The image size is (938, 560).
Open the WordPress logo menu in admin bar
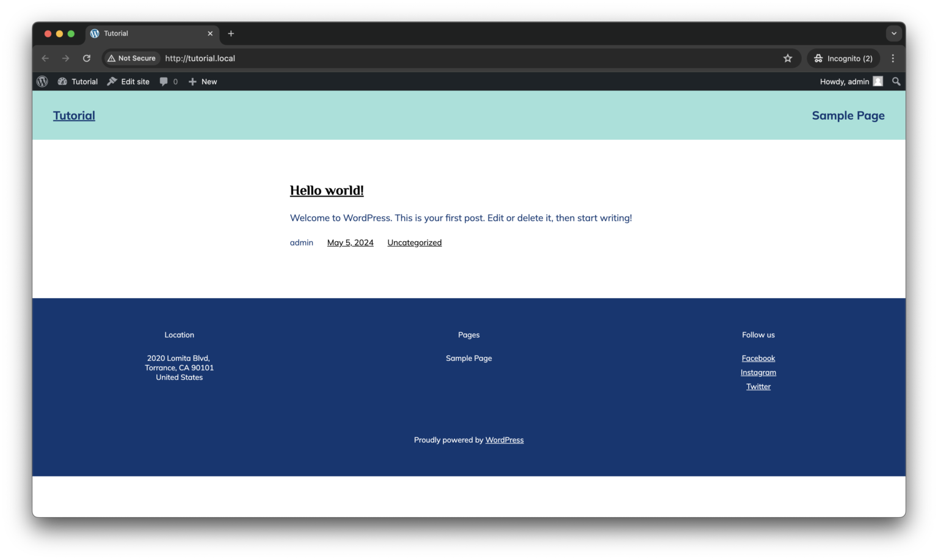(42, 81)
